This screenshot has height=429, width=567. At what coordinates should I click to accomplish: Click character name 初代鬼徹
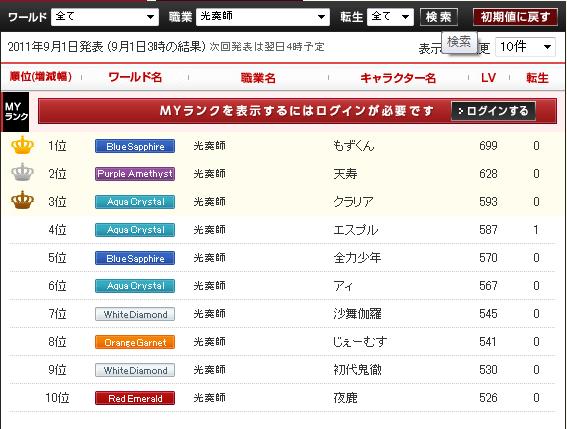tap(357, 370)
